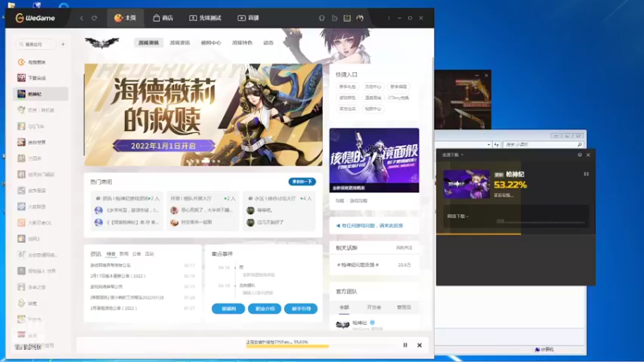The height and width of the screenshot is (362, 644).
Task: Pause the 枪神纪 53.22% download
Action: click(586, 174)
